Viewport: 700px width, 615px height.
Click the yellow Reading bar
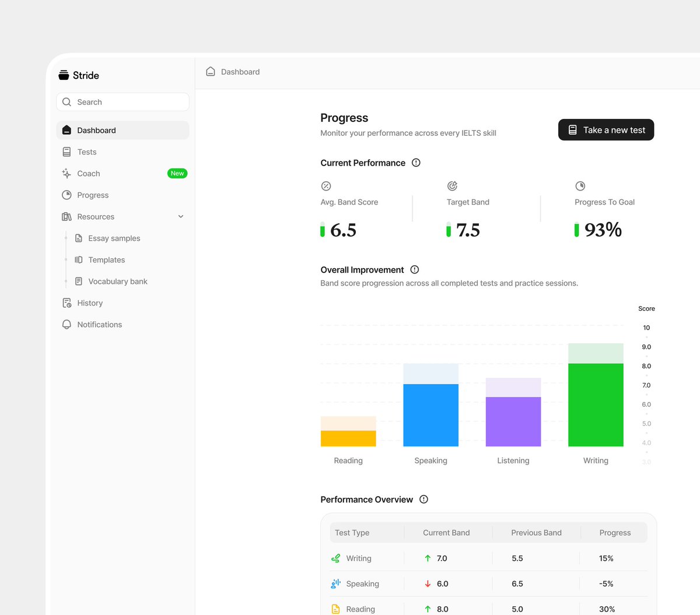[x=348, y=438]
